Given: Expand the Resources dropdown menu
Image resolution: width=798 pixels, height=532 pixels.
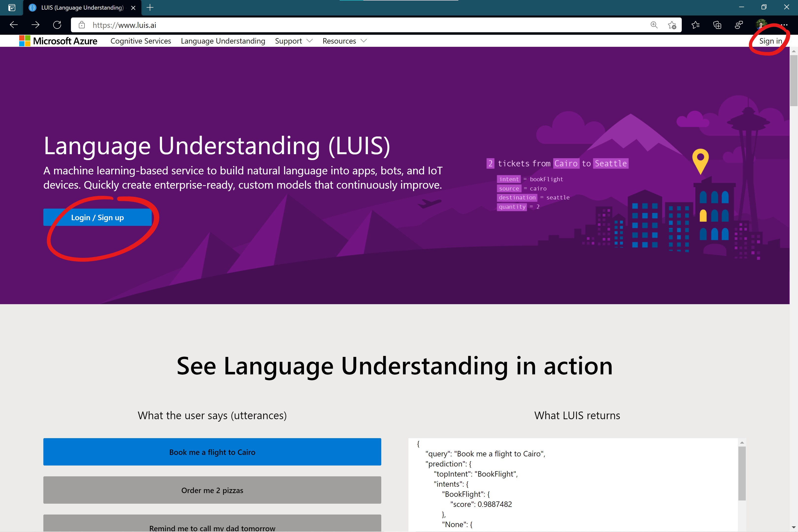Looking at the screenshot, I should [x=344, y=41].
